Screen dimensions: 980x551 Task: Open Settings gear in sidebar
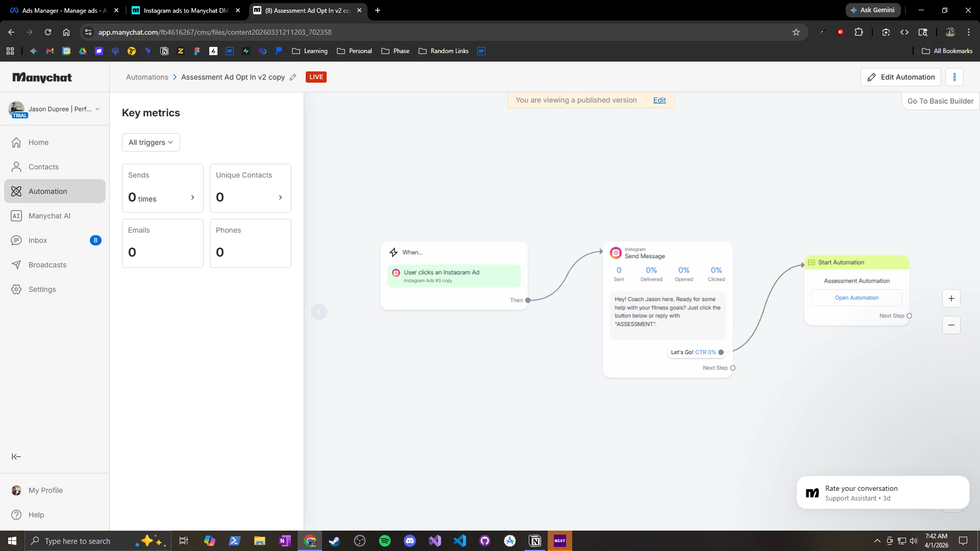[x=42, y=289]
